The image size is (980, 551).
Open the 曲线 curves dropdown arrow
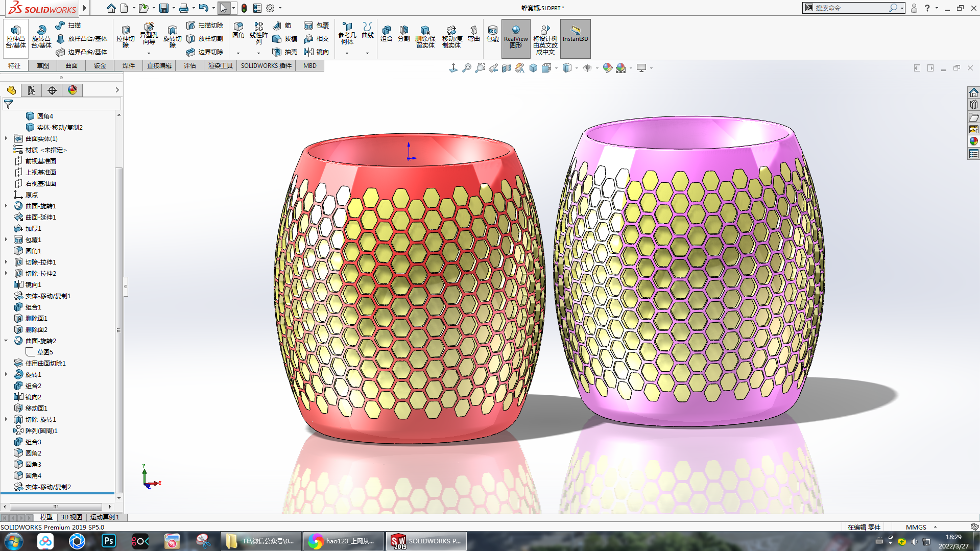[x=367, y=53]
